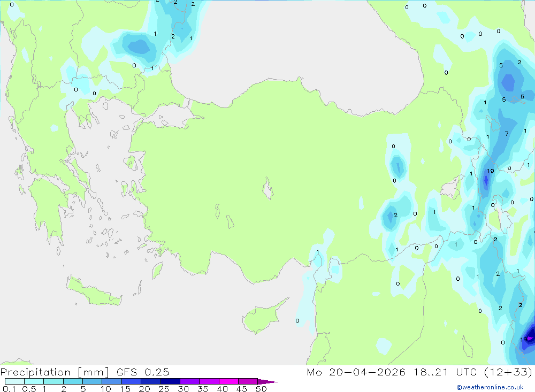Image resolution: width=535 pixels, height=392 pixels.
Task: Click the "(12+33)" forecast run text
Action: tap(508, 372)
